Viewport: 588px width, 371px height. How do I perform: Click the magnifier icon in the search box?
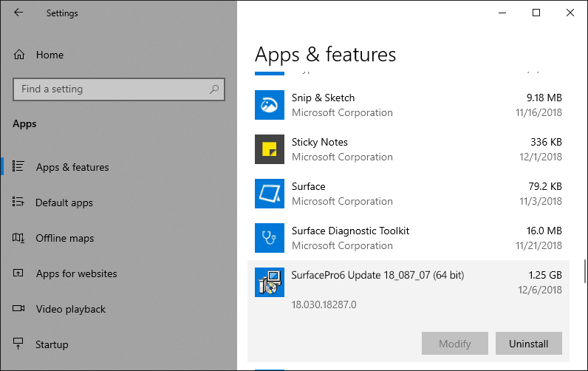click(214, 89)
